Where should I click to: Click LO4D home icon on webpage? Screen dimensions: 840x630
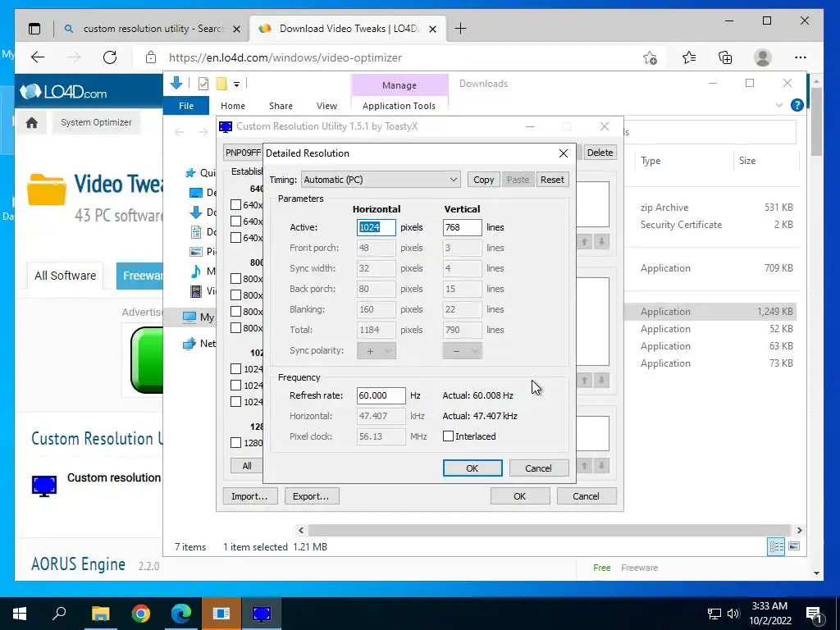tap(32, 123)
